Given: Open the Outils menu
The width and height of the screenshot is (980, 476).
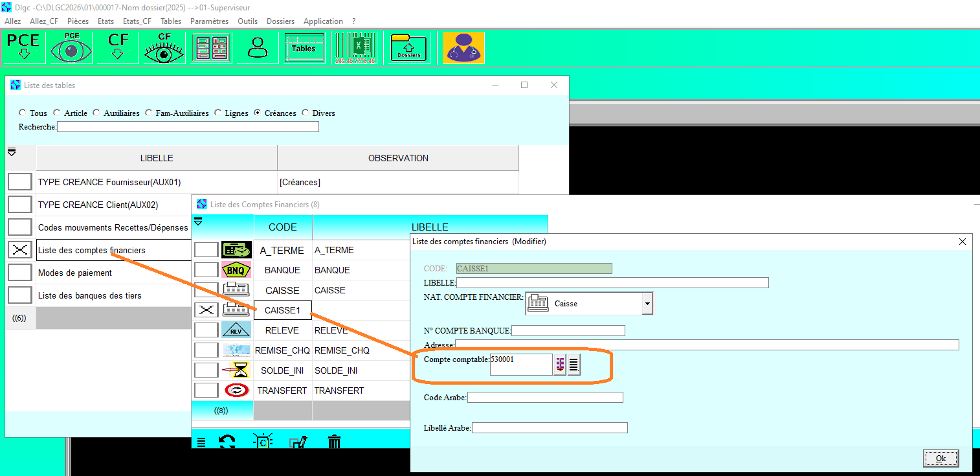Looking at the screenshot, I should coord(247,21).
